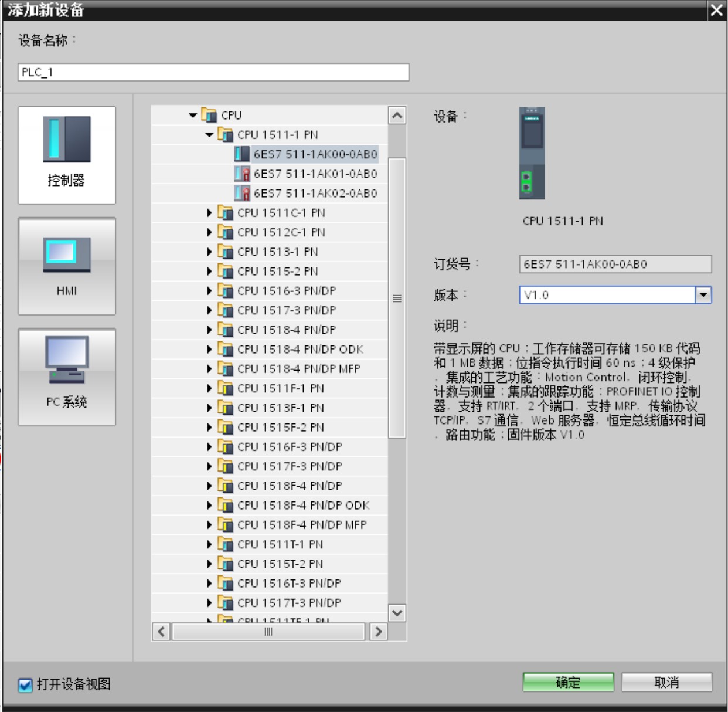Image resolution: width=728 pixels, height=712 pixels.
Task: Click the horizontal scroll left arrow
Action: point(162,632)
